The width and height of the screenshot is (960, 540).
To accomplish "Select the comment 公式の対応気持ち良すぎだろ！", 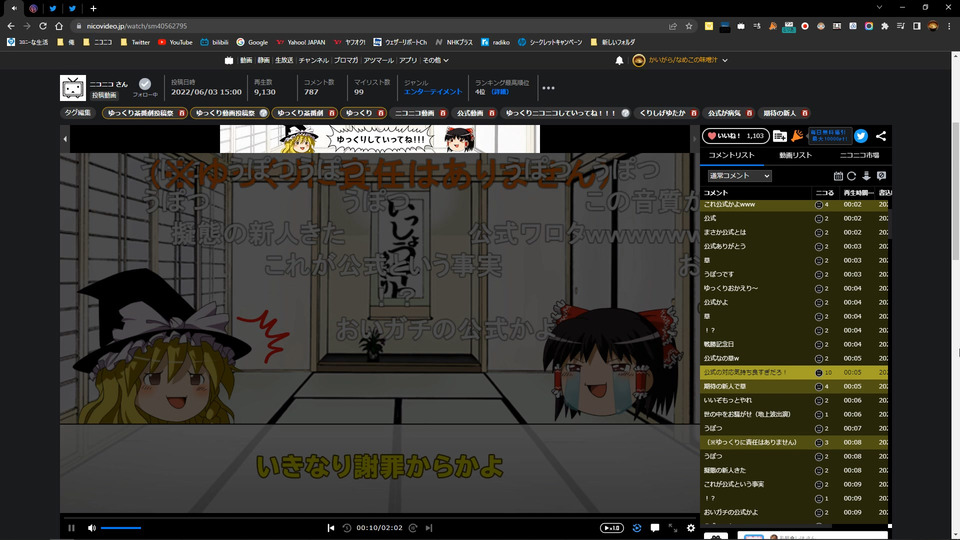I will click(x=794, y=372).
